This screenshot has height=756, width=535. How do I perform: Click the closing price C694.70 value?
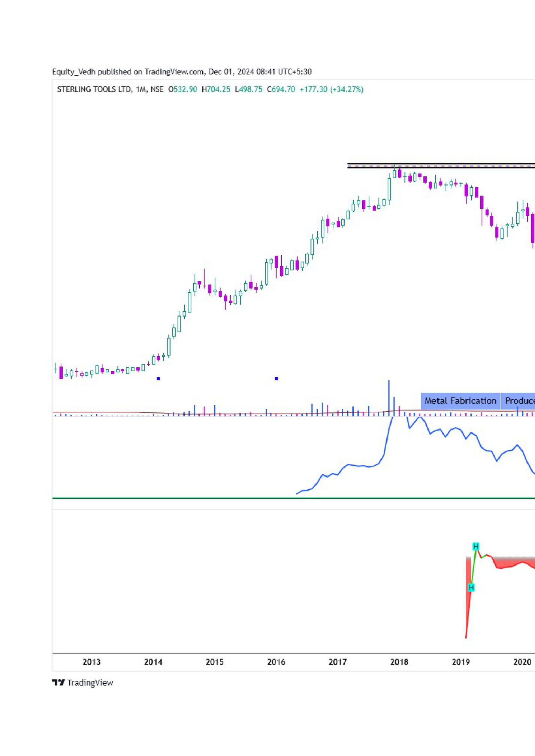pyautogui.click(x=281, y=89)
